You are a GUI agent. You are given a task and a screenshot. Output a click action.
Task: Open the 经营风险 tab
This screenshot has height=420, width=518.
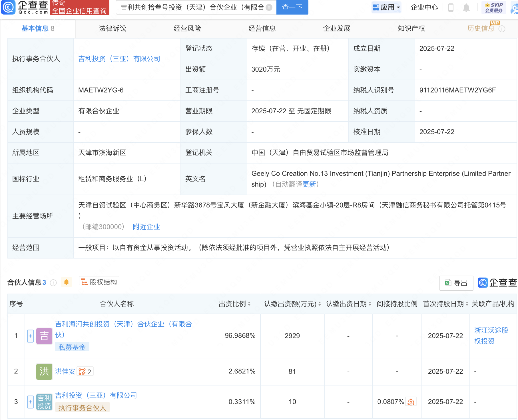(187, 29)
